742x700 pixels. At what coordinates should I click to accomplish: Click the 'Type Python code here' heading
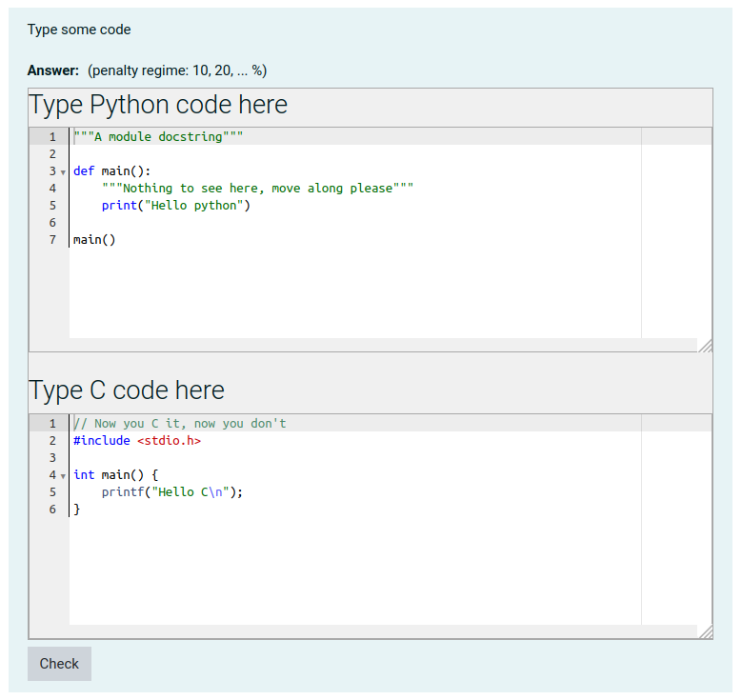pos(158,105)
